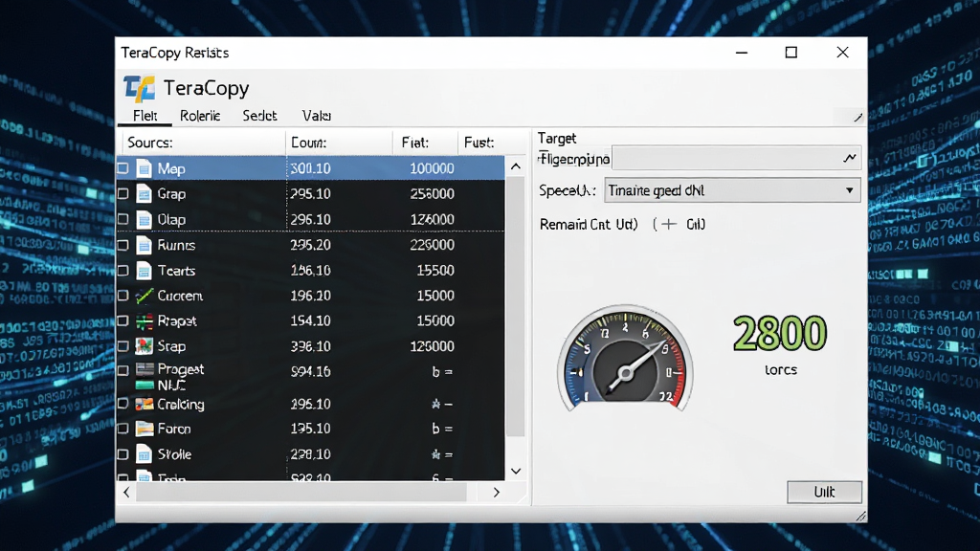Viewport: 980px width, 551px height.
Task: Click the vertical scrollbar up arrow
Action: coord(516,166)
